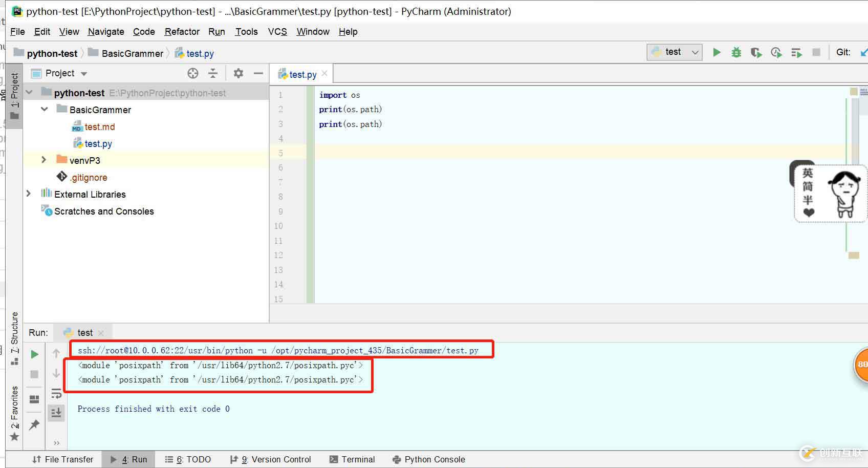Open the Refactor menu
868x468 pixels.
click(x=182, y=32)
